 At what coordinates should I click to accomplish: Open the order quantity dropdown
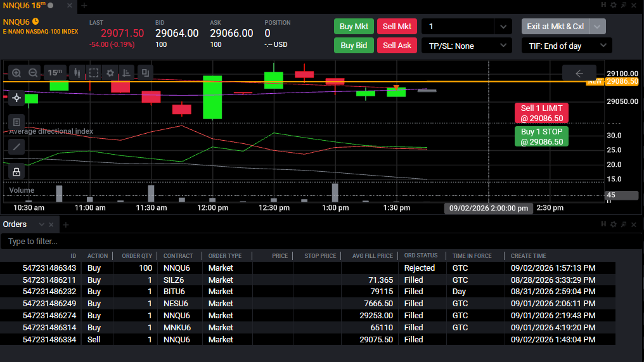click(503, 27)
